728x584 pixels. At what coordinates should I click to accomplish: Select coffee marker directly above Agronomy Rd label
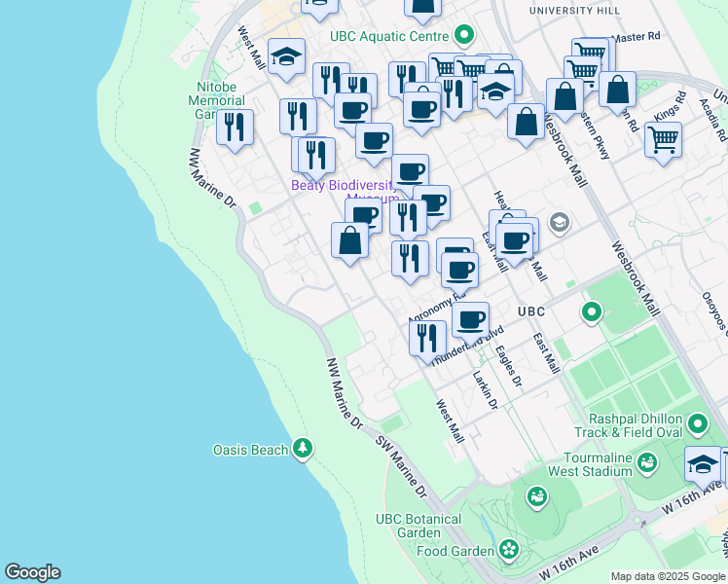pos(459,273)
